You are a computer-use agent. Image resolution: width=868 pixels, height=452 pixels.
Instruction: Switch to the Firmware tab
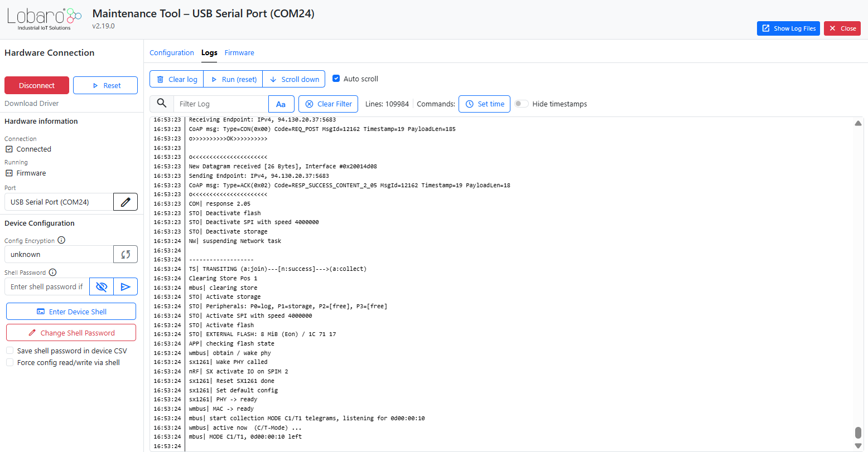pyautogui.click(x=239, y=53)
